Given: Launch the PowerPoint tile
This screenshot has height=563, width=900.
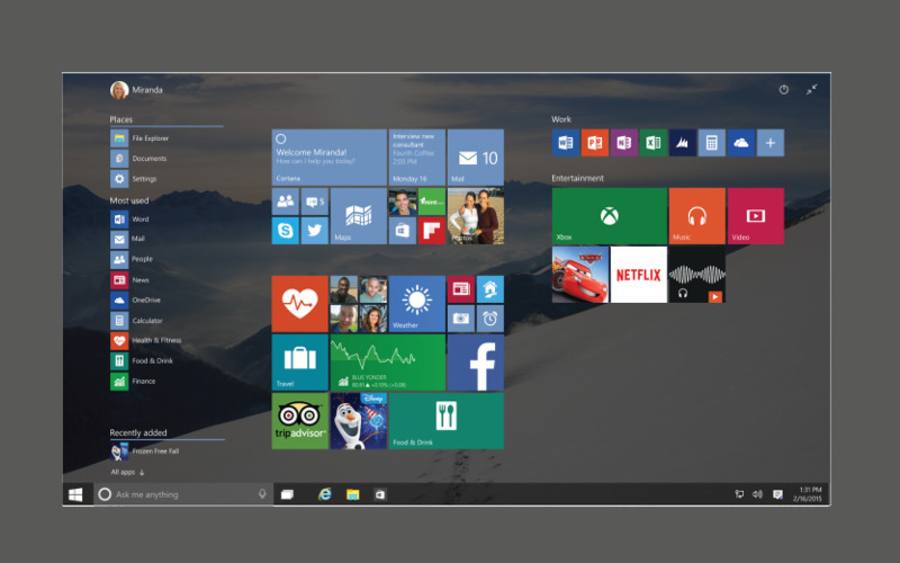Looking at the screenshot, I should click(x=595, y=143).
